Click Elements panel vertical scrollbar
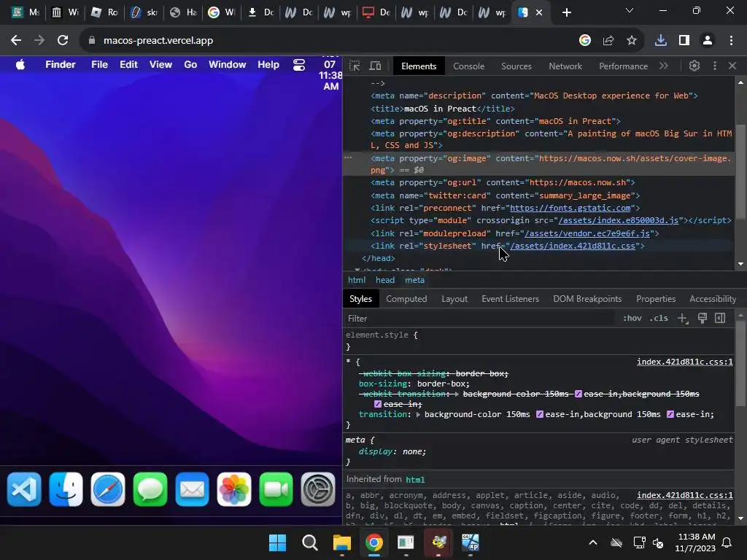Image resolution: width=747 pixels, height=560 pixels. click(x=740, y=174)
